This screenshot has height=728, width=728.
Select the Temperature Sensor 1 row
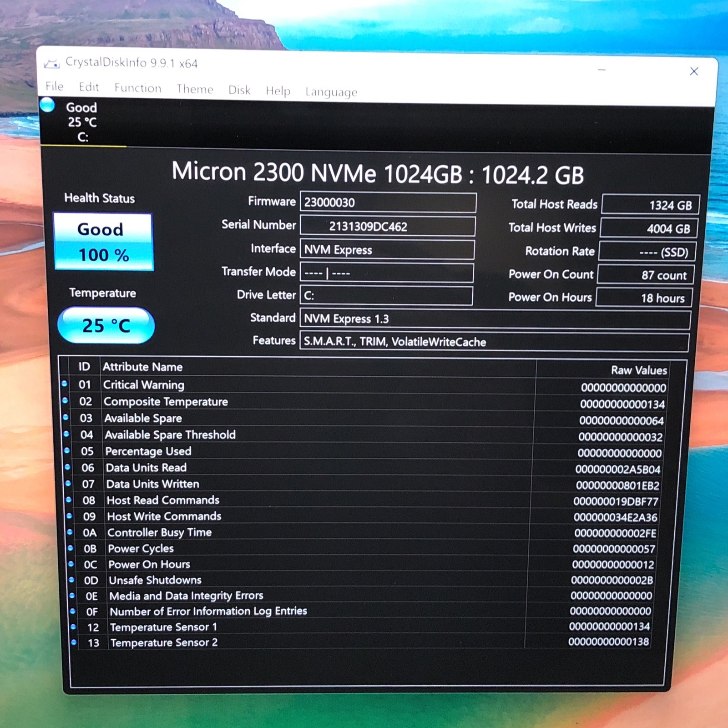(x=363, y=627)
